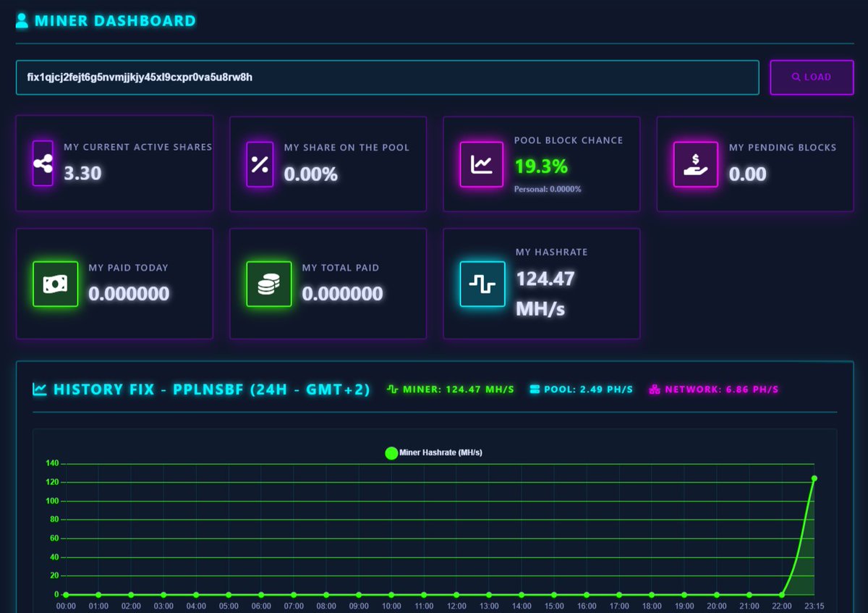The image size is (868, 613).
Task: Click the line-chart icon on Pool Block Chance card
Action: 481,164
